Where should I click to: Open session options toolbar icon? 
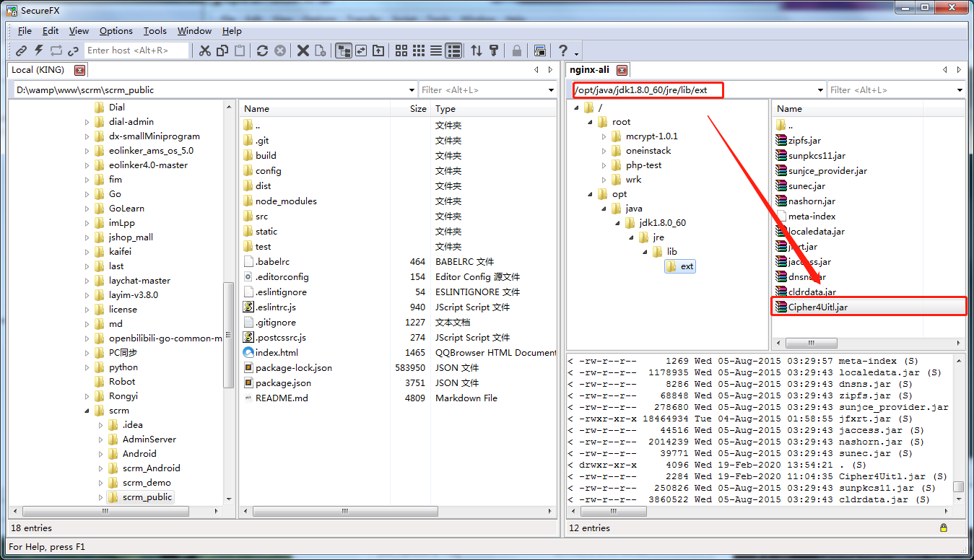[x=540, y=51]
